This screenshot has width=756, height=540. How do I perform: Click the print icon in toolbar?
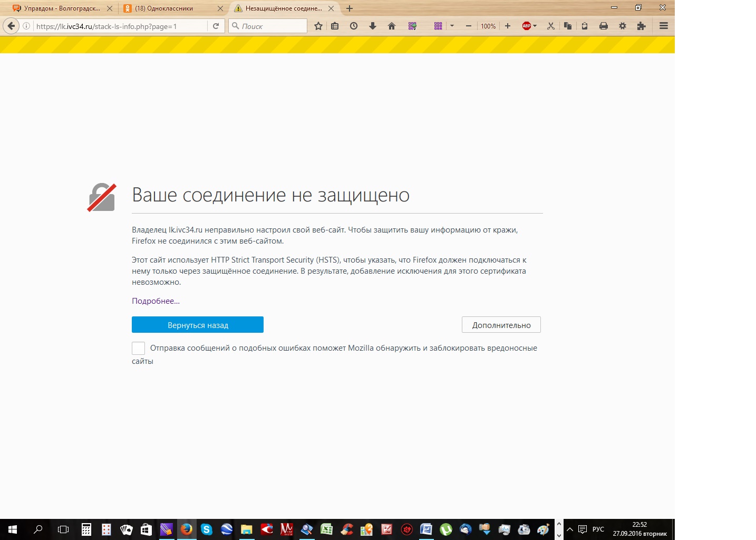coord(604,26)
